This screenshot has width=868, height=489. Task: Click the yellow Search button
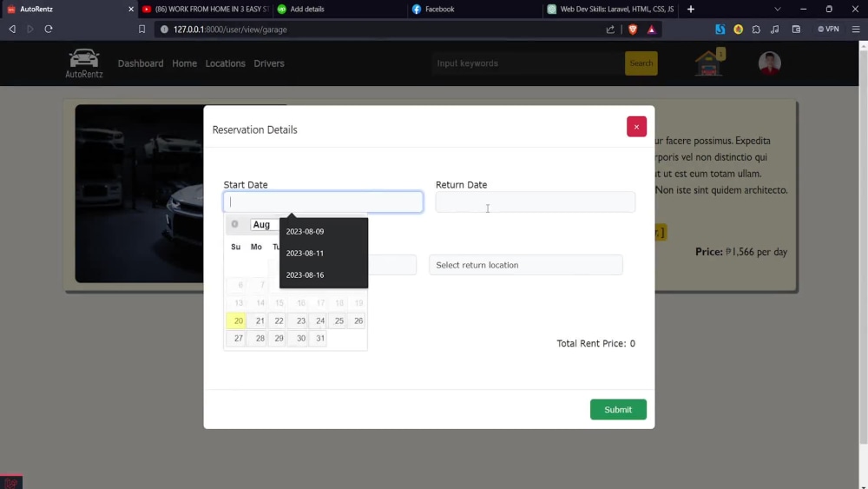tap(641, 63)
